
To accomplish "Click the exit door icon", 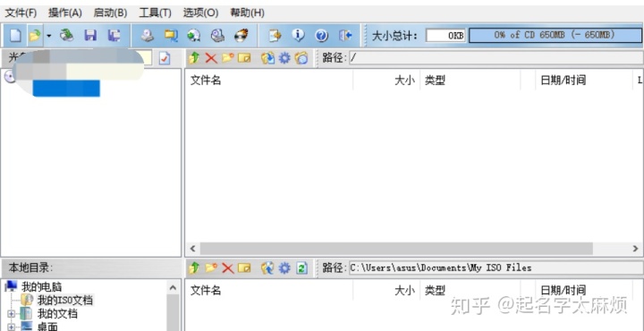I will tap(345, 36).
